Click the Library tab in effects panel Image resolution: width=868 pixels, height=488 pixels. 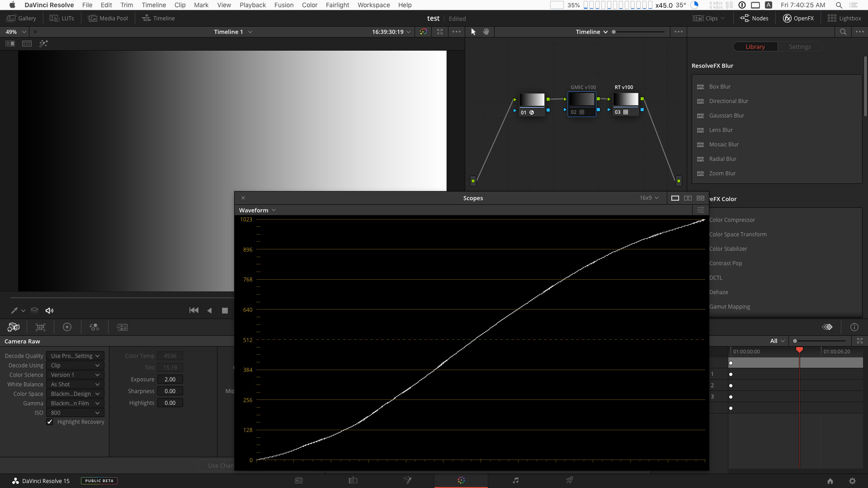point(755,47)
